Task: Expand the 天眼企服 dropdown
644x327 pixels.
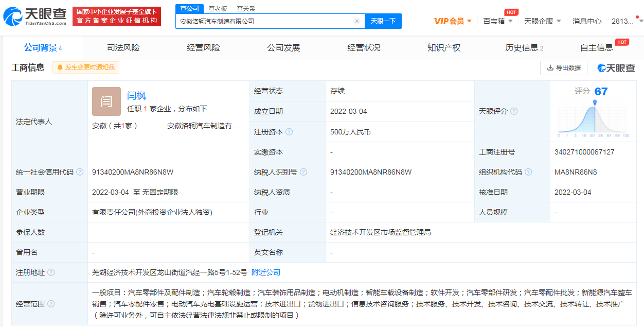Action: click(542, 21)
